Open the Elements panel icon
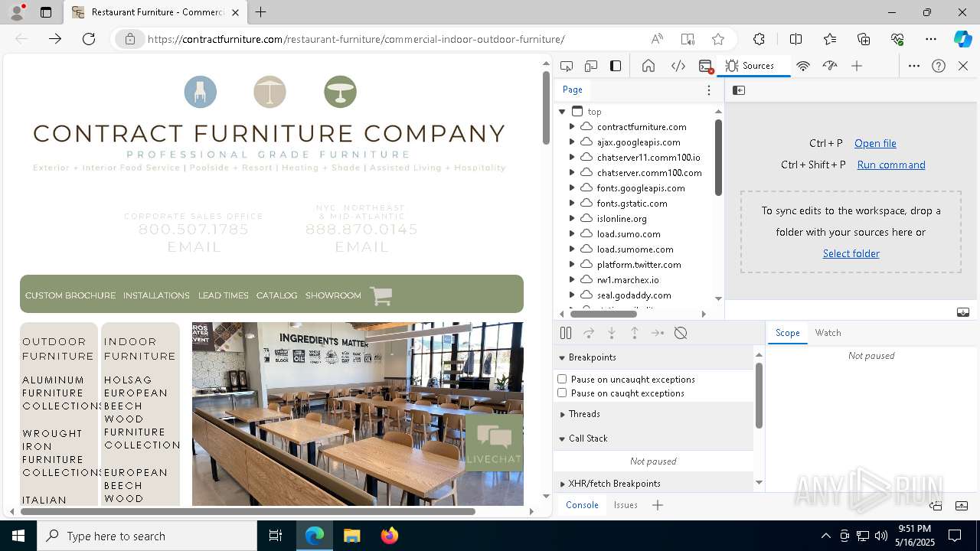Screen dimensions: 980x551 coord(678,66)
